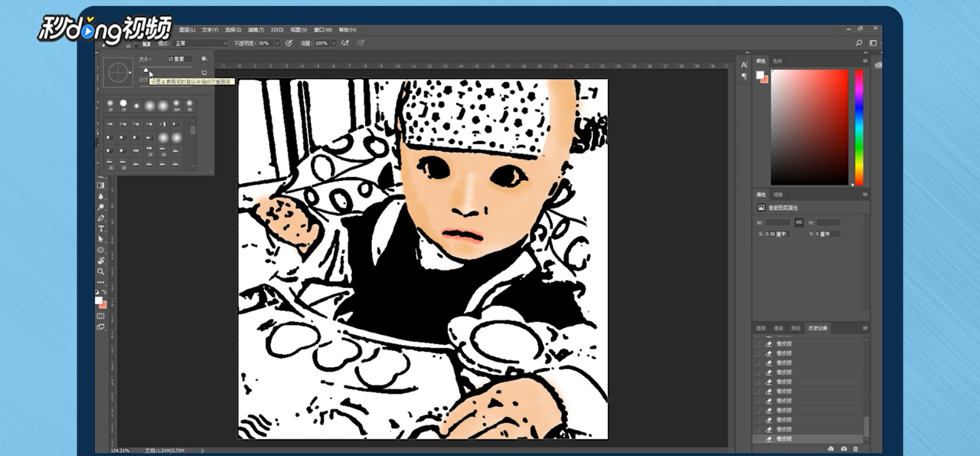The width and height of the screenshot is (980, 456).
Task: Select the Blur tool (droplet icon)
Action: [100, 196]
